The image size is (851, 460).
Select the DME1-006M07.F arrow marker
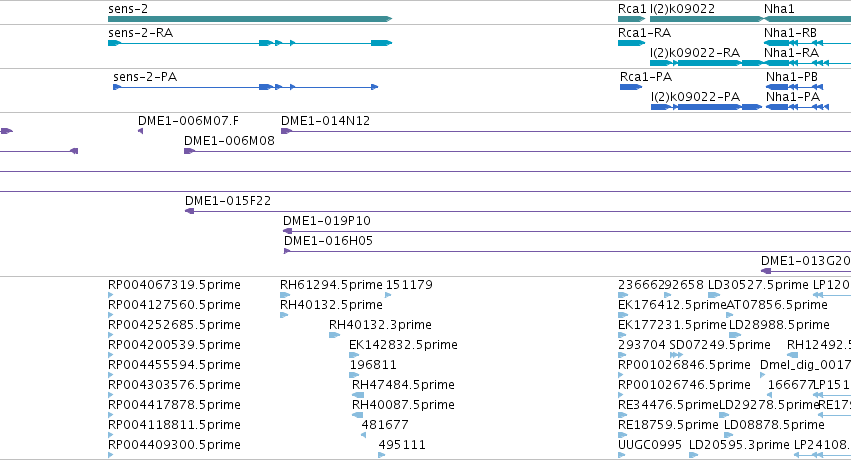(x=141, y=131)
